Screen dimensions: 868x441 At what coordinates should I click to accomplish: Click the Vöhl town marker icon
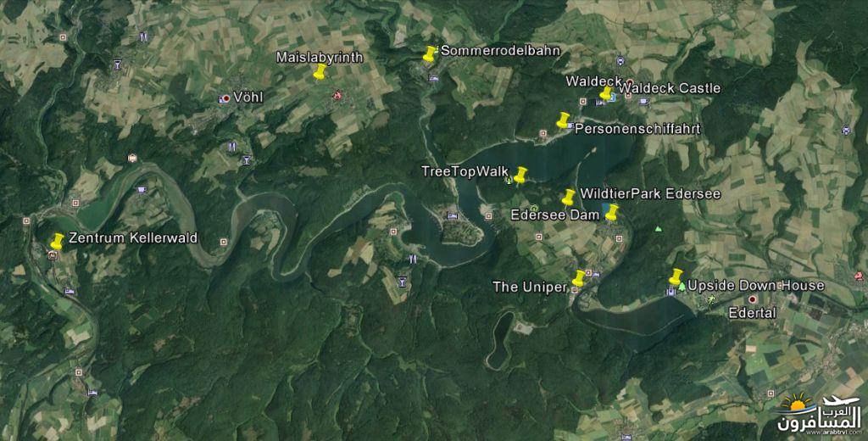(224, 98)
